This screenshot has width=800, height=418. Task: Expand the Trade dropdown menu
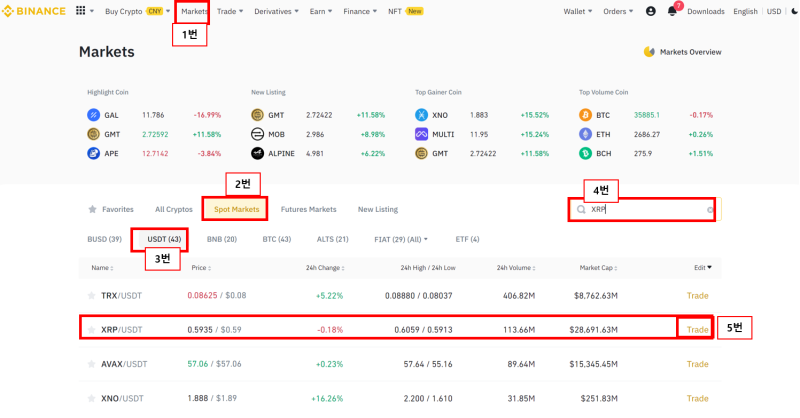tap(230, 11)
